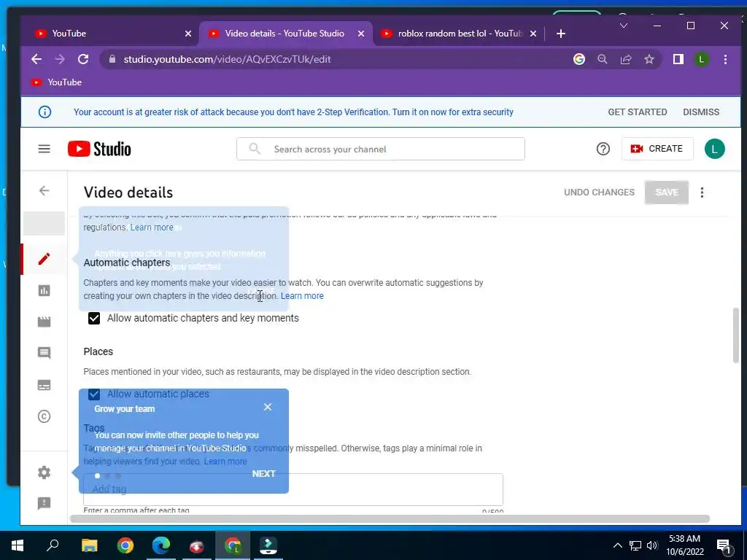747x560 pixels.
Task: Open the Copyright icon in sidebar
Action: (44, 416)
